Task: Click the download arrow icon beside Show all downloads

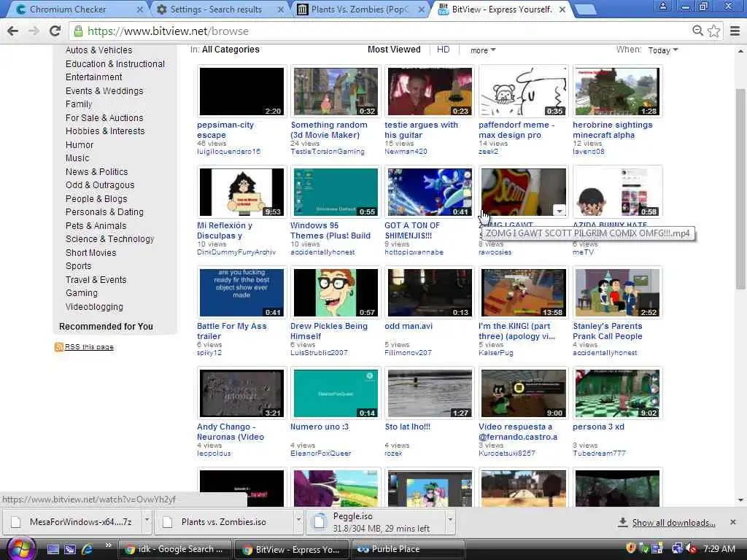Action: coord(622,522)
